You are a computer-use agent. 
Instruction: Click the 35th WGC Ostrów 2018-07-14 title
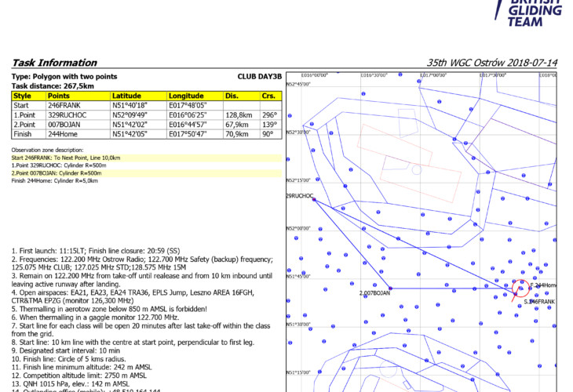(491, 63)
